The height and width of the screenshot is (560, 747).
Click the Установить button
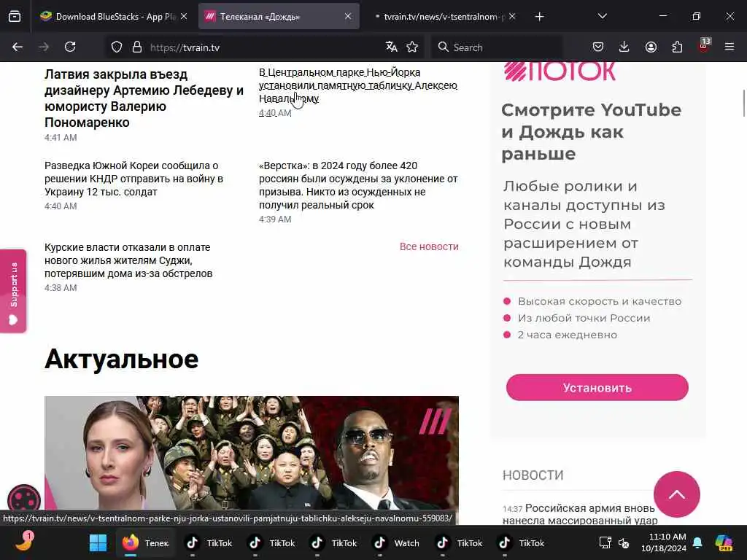[597, 388]
